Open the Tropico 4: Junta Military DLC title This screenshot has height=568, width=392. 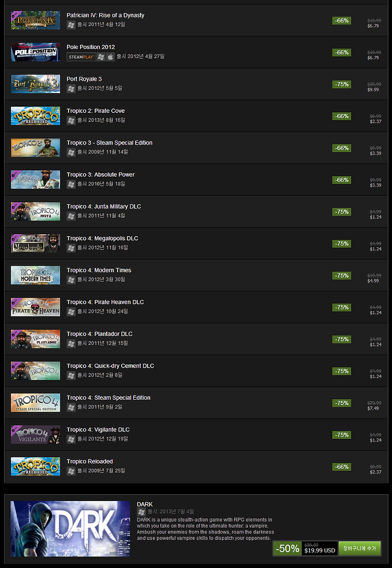pos(104,206)
